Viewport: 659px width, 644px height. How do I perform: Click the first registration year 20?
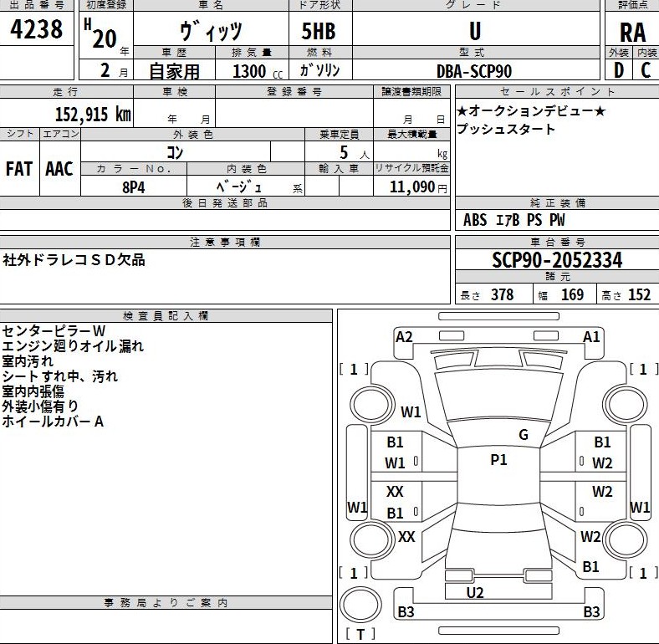(x=105, y=39)
